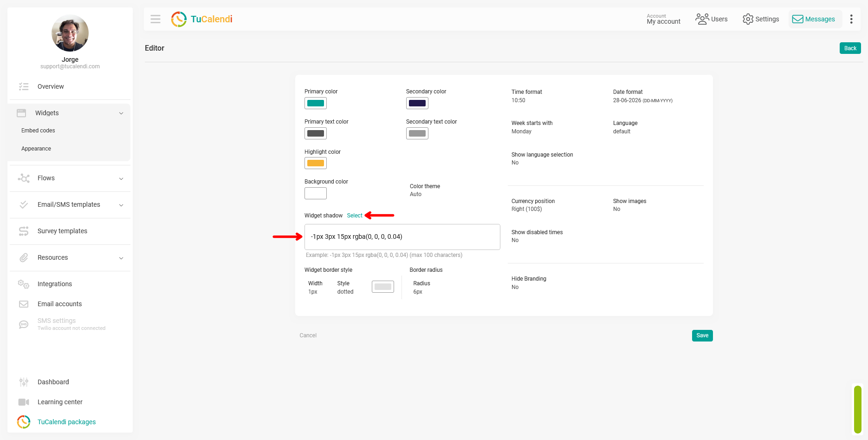This screenshot has width=868, height=440.
Task: Focus the Widget shadow text field
Action: (402, 237)
